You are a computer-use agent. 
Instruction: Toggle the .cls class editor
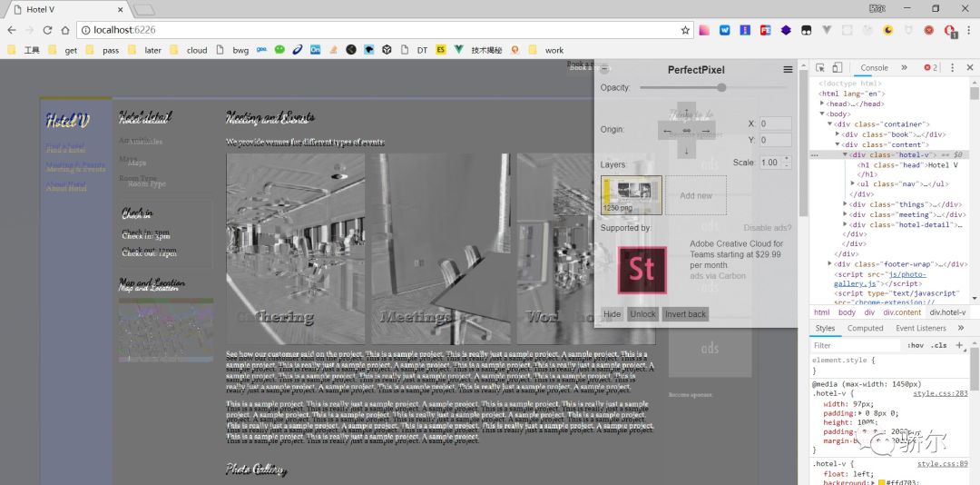(x=939, y=345)
